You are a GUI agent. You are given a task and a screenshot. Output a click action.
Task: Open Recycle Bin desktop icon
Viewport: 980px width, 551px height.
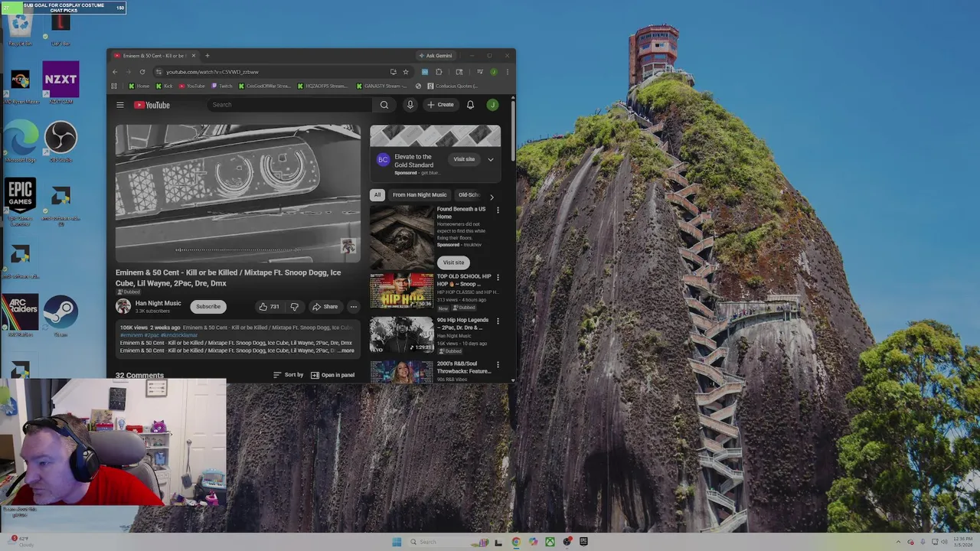click(x=21, y=28)
